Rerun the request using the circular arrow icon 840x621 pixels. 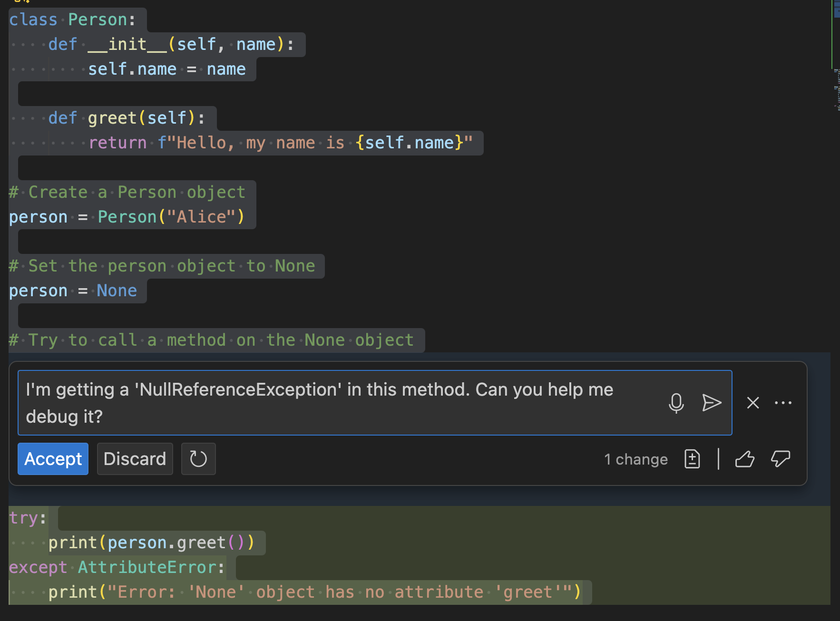point(198,459)
